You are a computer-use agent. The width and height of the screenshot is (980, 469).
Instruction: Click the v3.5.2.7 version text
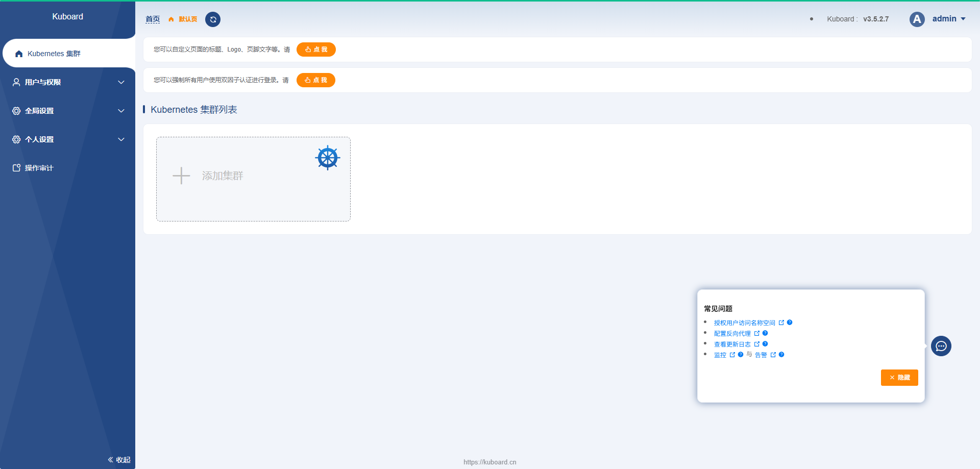click(876, 19)
